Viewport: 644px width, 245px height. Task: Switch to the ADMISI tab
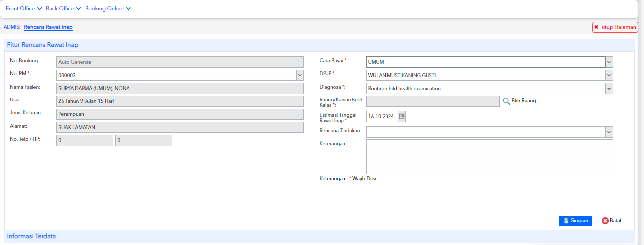pyautogui.click(x=12, y=27)
